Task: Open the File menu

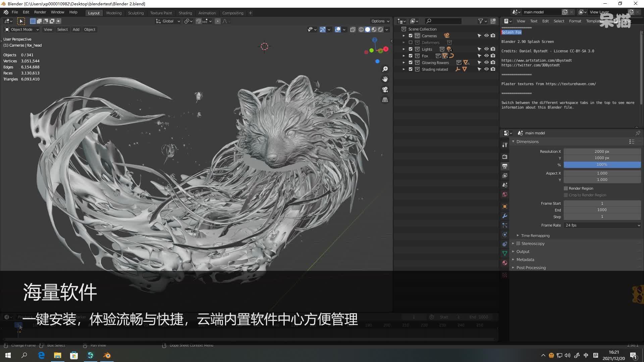Action: 15,12
